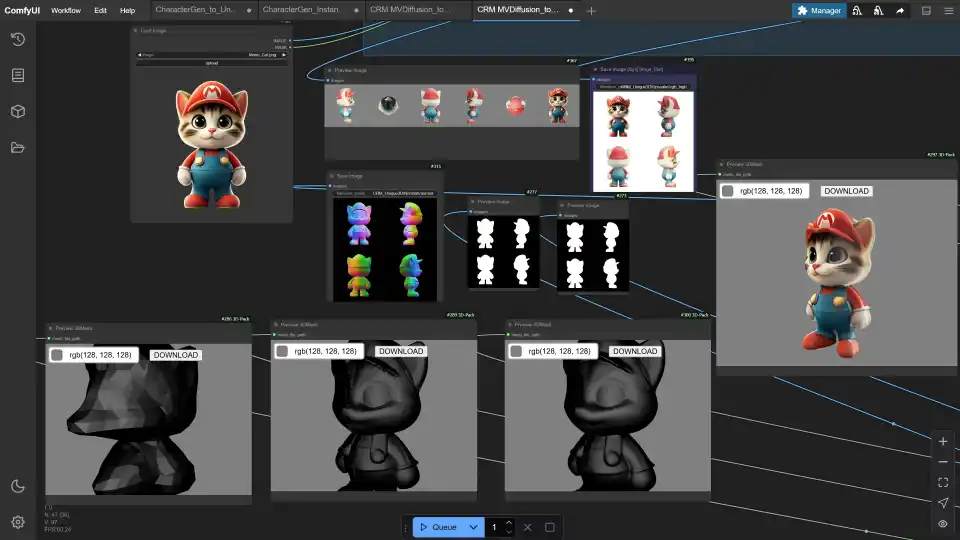The image size is (960, 540).
Task: Pick background color in low-poly mesh preview
Action: (57, 355)
